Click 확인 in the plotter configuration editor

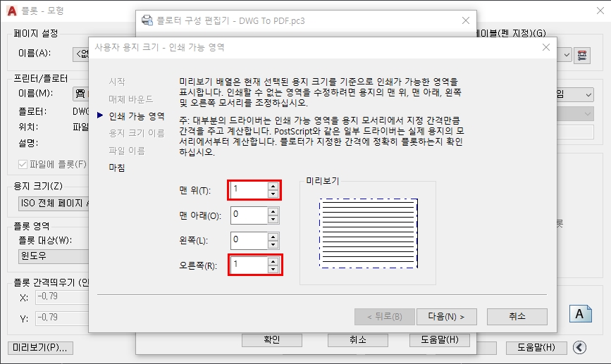pos(272,340)
